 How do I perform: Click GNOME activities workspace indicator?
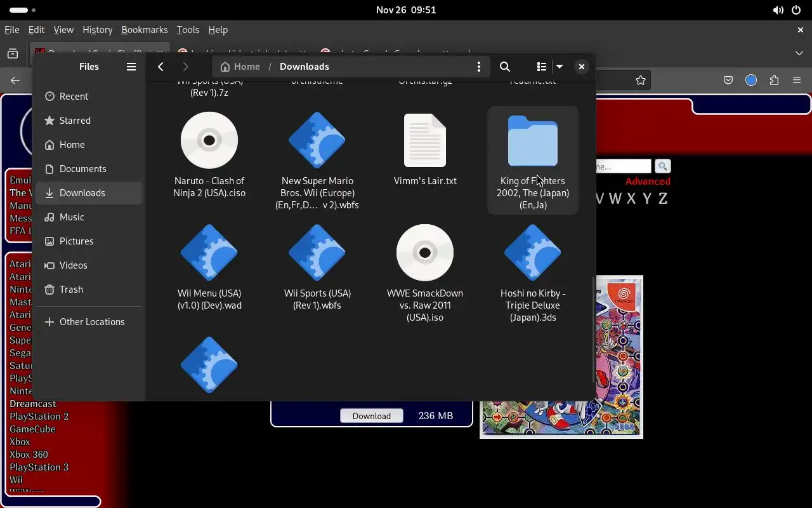[x=22, y=10]
